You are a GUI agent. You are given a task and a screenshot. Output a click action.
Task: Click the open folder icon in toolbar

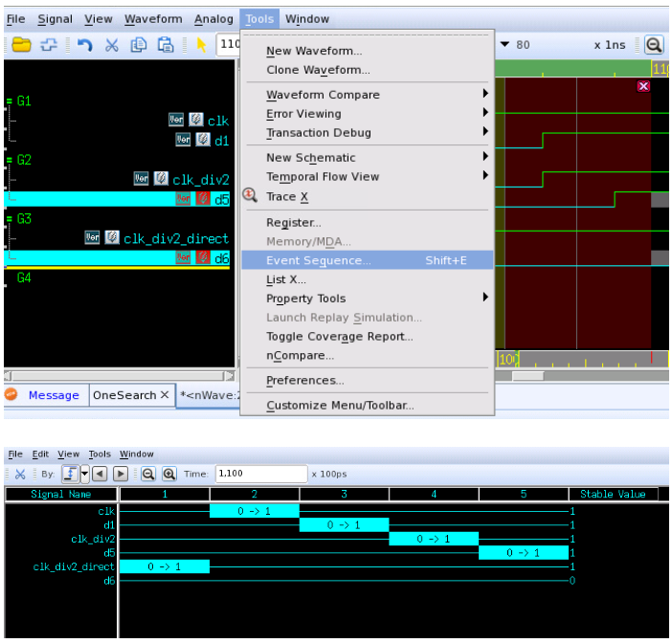[x=21, y=45]
